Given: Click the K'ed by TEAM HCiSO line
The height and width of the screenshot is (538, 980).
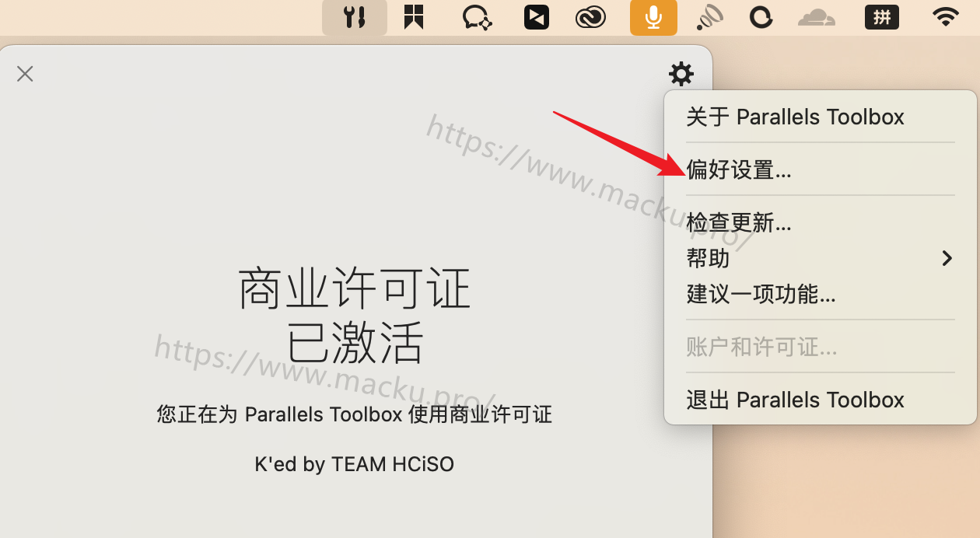Looking at the screenshot, I should pyautogui.click(x=355, y=464).
